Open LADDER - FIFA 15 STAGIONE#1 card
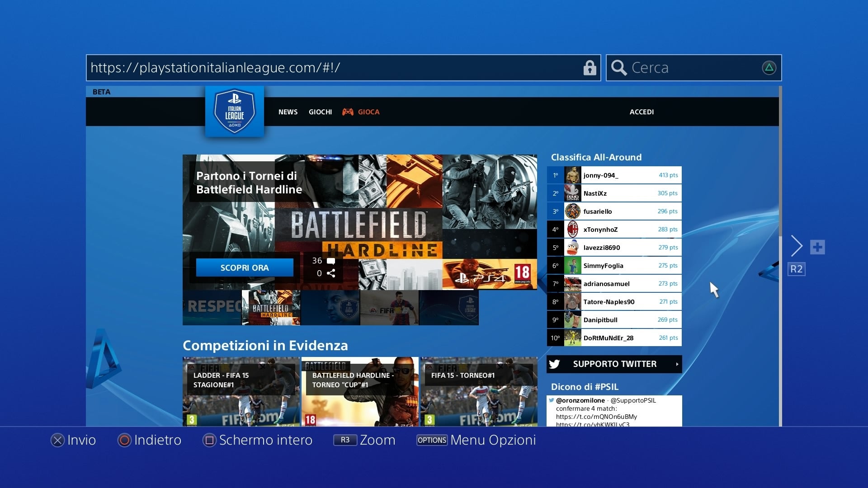 point(241,392)
